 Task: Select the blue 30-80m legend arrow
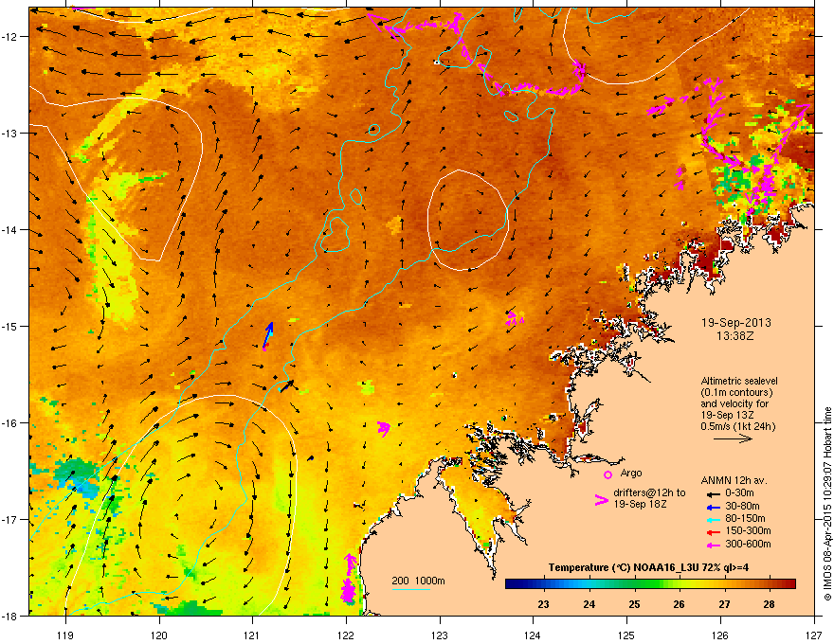click(714, 507)
